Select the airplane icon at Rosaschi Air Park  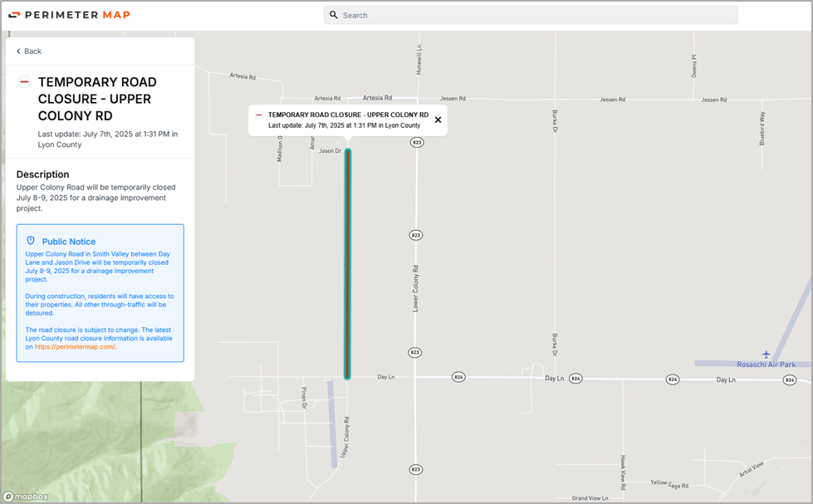[766, 353]
